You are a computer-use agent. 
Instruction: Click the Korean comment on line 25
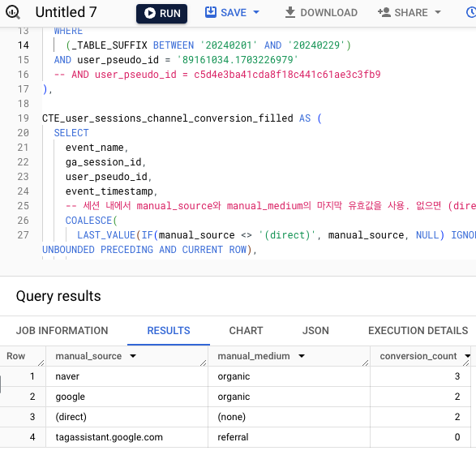tap(271, 206)
